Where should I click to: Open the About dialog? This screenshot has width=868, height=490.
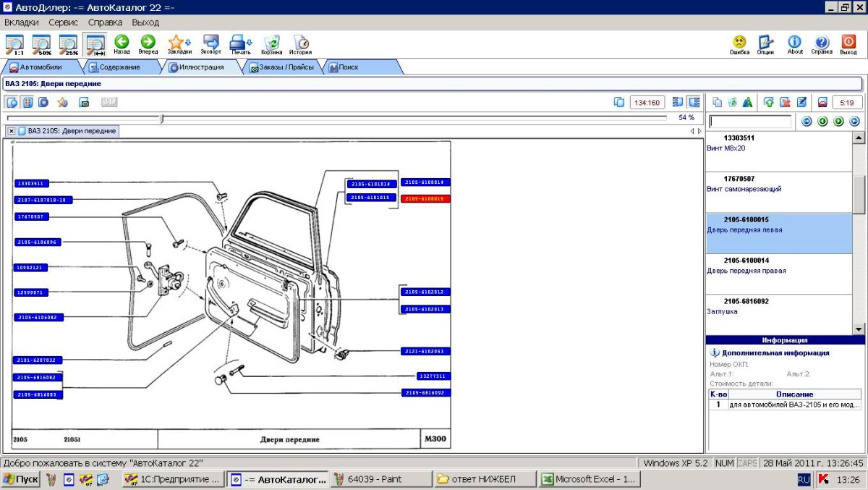[795, 45]
